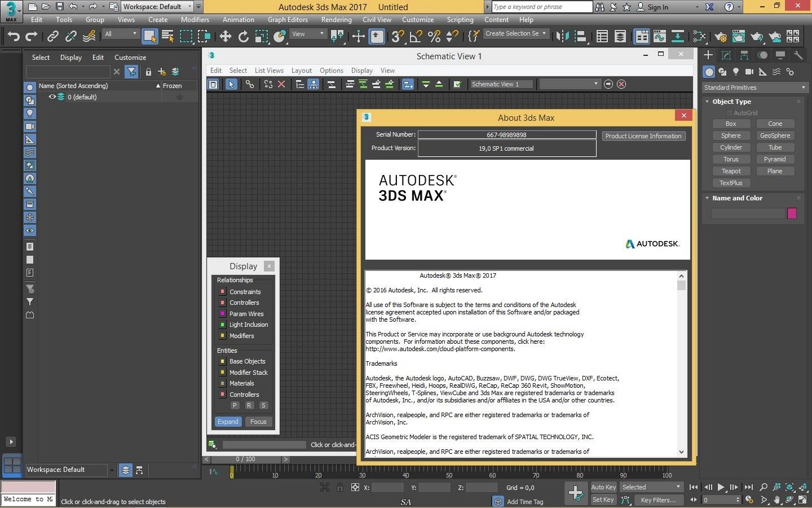The image size is (812, 508).
Task: Toggle Param Wires relationship in Display panel
Action: point(222,314)
